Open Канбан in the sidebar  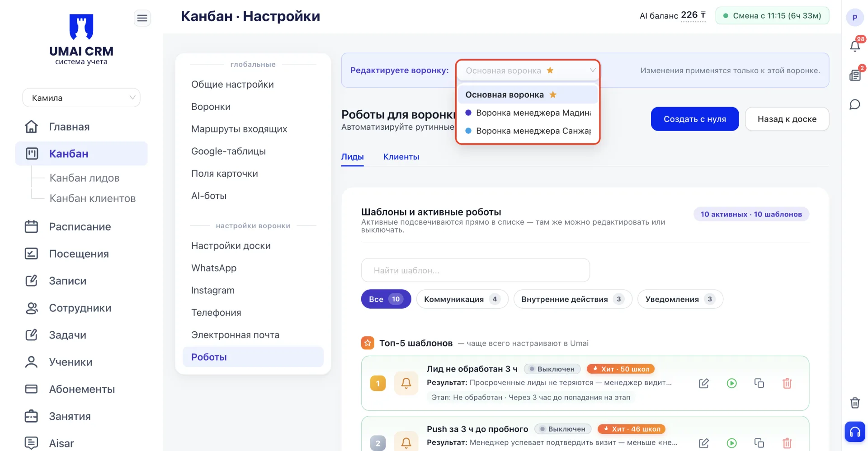pyautogui.click(x=81, y=154)
